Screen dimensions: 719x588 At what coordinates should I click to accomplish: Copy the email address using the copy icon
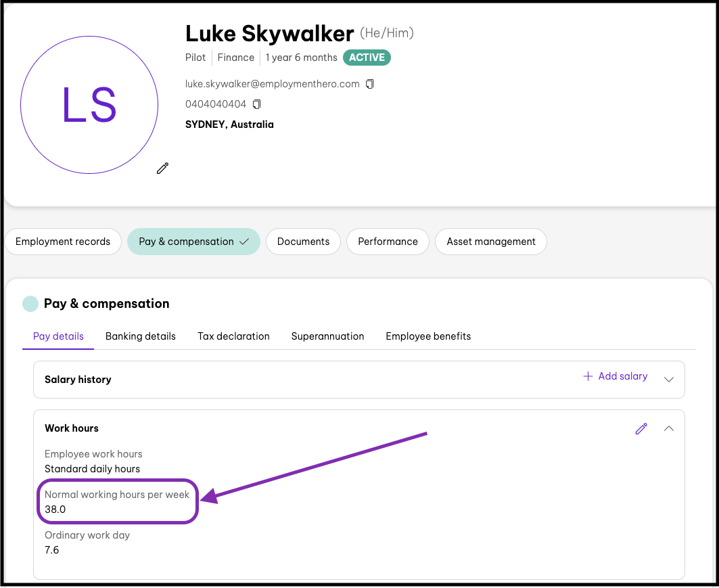click(369, 84)
